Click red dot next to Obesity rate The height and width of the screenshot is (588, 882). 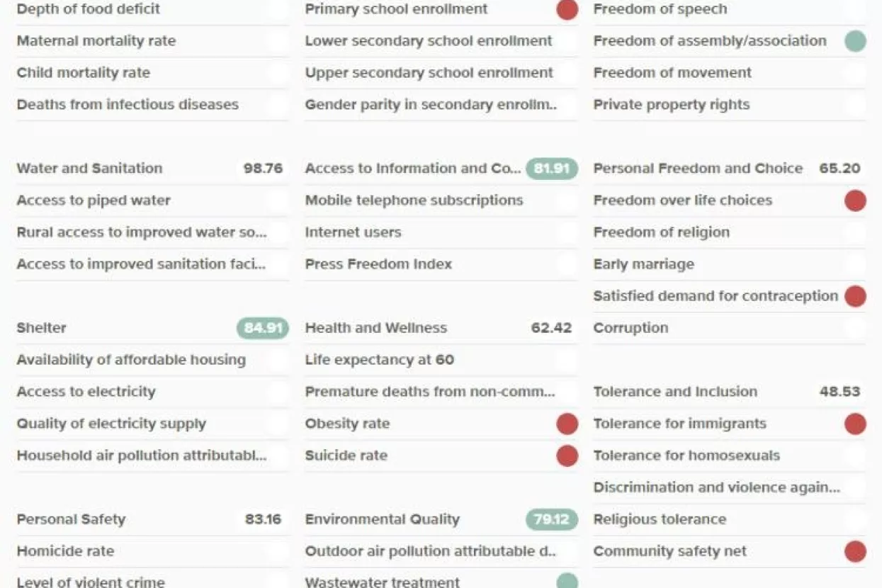[x=567, y=424]
